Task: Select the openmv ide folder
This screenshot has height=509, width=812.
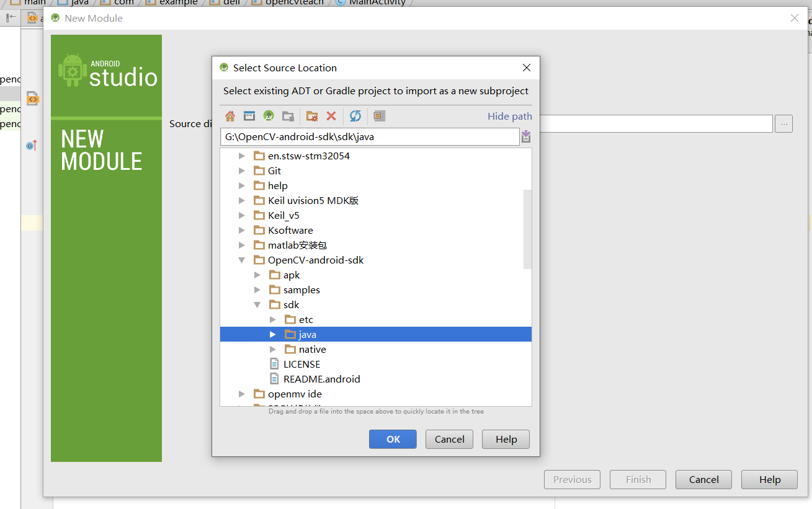Action: click(x=295, y=394)
